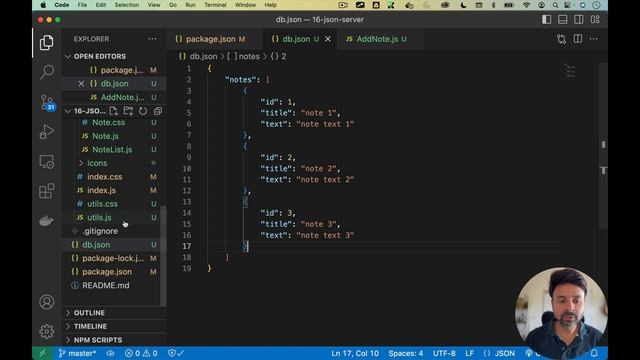The height and width of the screenshot is (360, 640).
Task: Open Remote Explorer view
Action: click(47, 162)
